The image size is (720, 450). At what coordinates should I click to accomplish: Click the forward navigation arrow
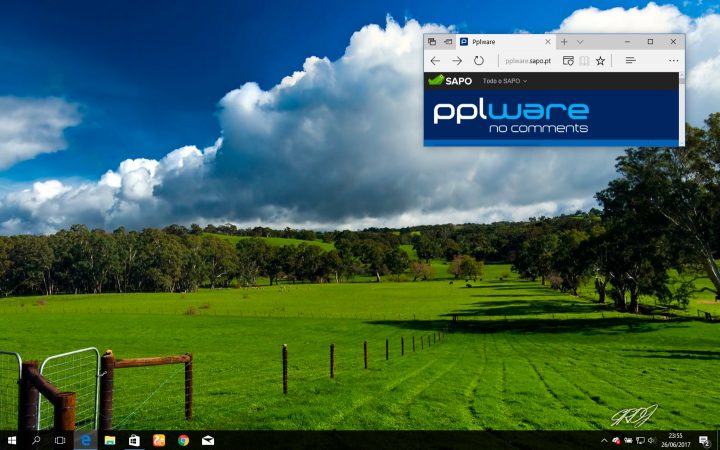tap(457, 61)
